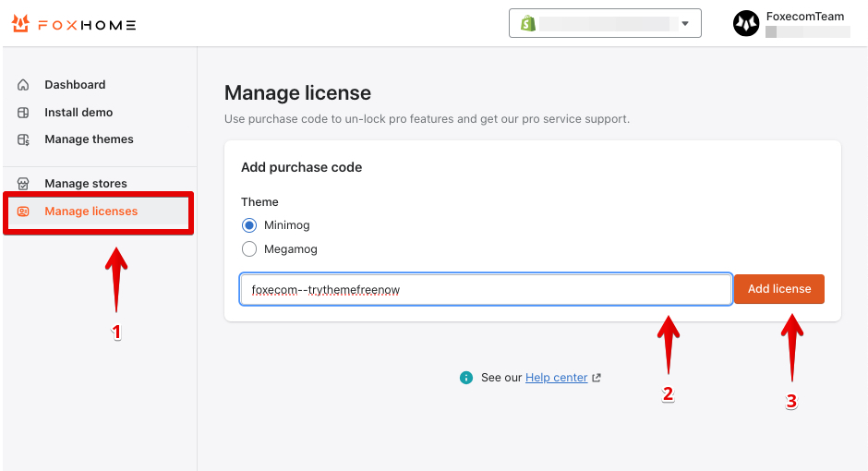868x471 pixels.
Task: Click the FoxecomTeam account name
Action: tap(805, 17)
